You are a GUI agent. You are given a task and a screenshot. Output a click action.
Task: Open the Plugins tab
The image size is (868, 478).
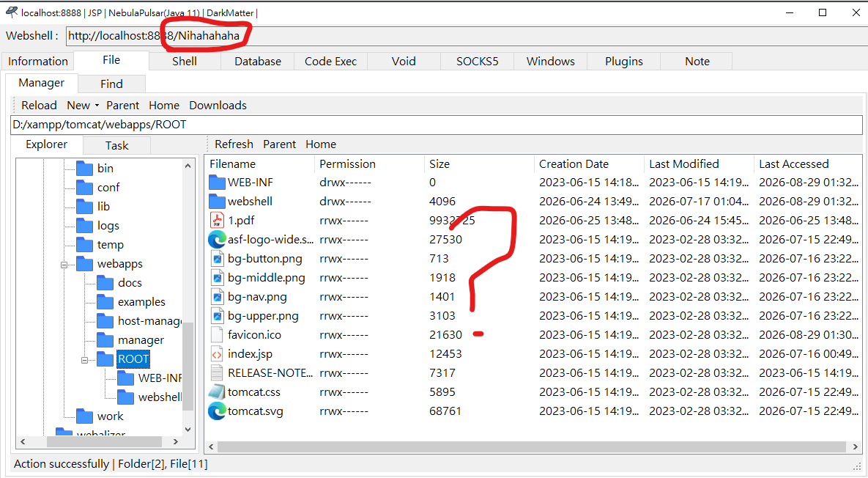click(624, 61)
